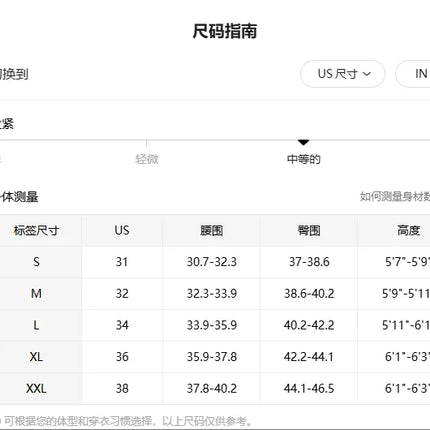Click waist value 33.9-35.9

tap(212, 325)
